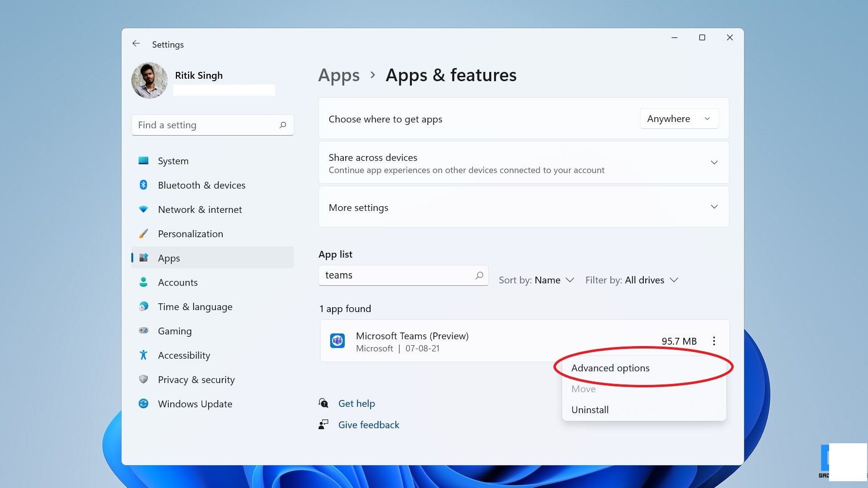Screen dimensions: 868x488
Task: Click the Give feedback person icon
Action: coord(323,424)
